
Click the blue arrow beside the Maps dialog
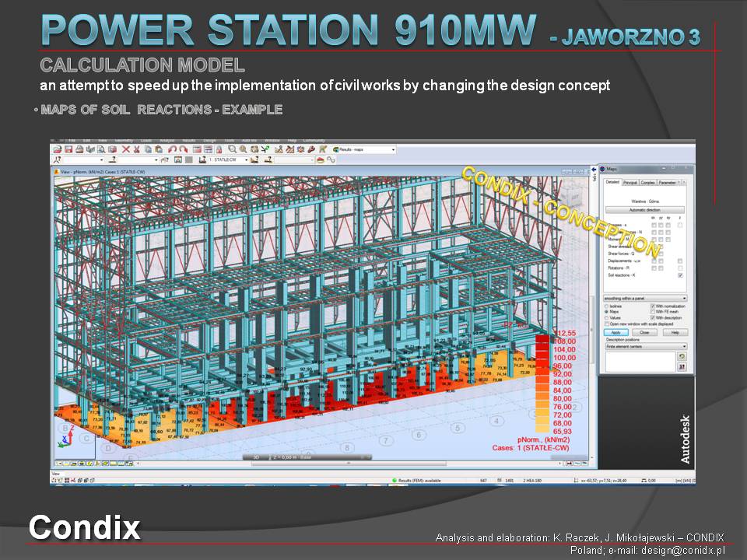click(x=594, y=169)
